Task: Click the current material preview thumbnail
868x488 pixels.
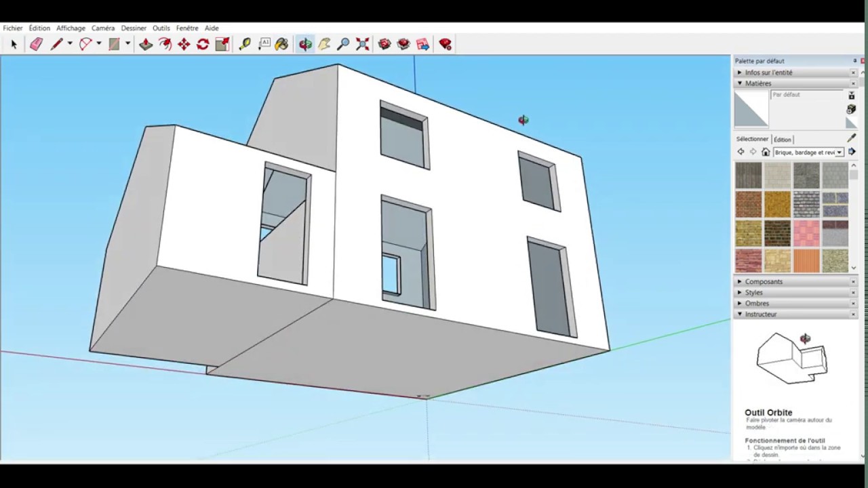Action: pyautogui.click(x=751, y=109)
